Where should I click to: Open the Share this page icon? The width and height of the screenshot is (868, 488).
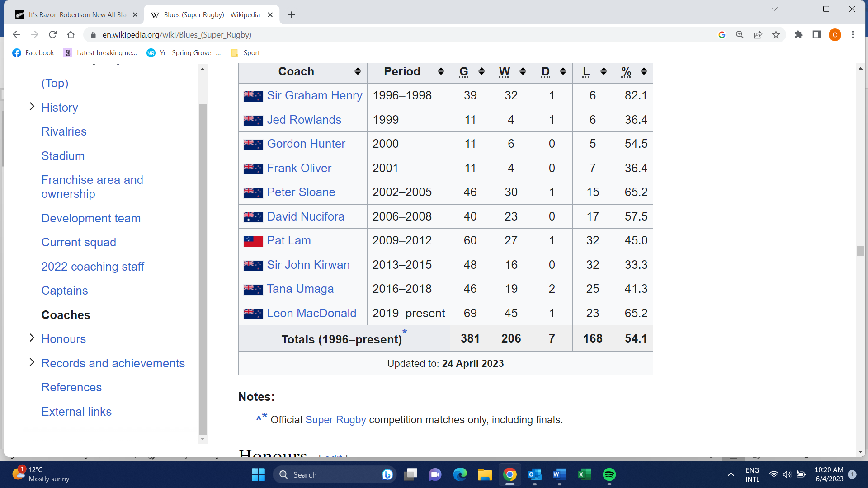[758, 35]
